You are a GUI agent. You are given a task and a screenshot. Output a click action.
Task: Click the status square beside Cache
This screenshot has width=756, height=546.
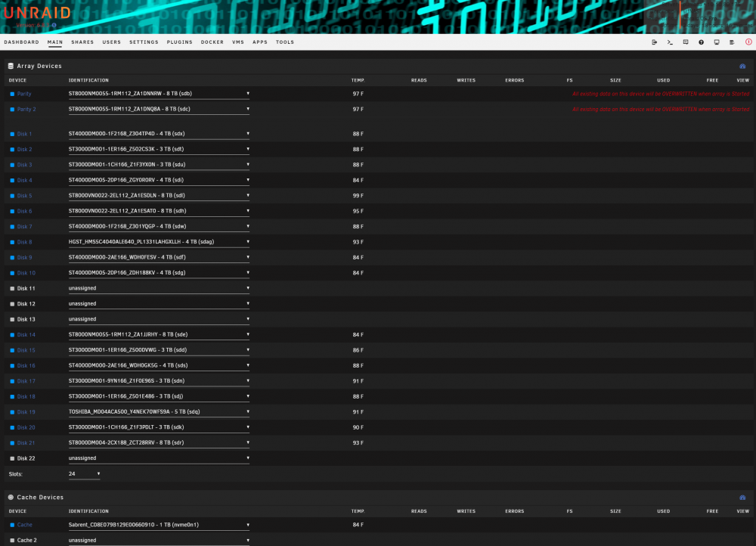(12, 525)
